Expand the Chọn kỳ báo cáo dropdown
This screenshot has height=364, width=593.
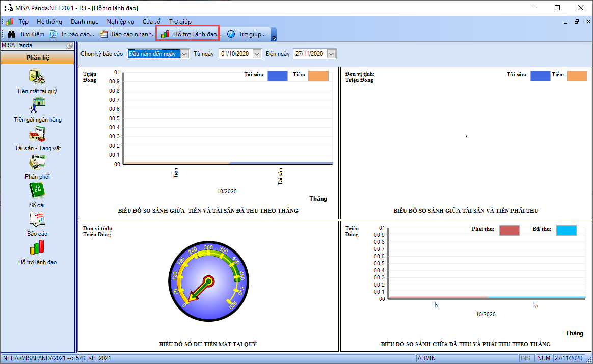click(184, 54)
